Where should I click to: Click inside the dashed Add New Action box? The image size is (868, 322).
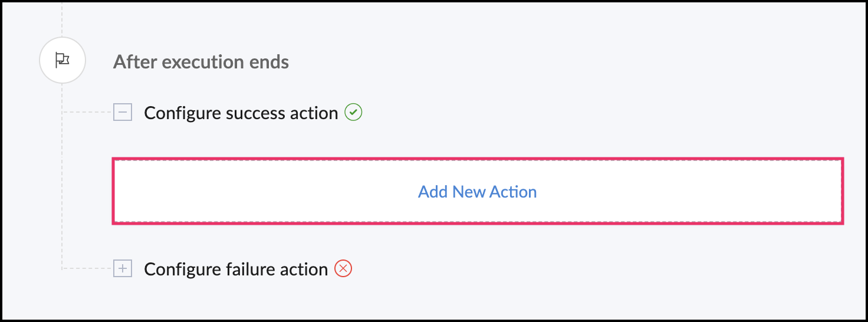click(478, 191)
